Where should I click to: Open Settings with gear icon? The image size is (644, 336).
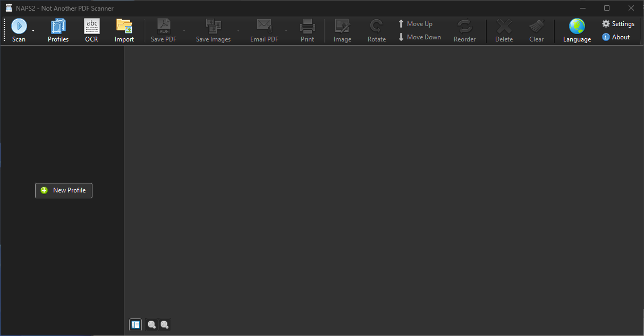[x=618, y=24]
